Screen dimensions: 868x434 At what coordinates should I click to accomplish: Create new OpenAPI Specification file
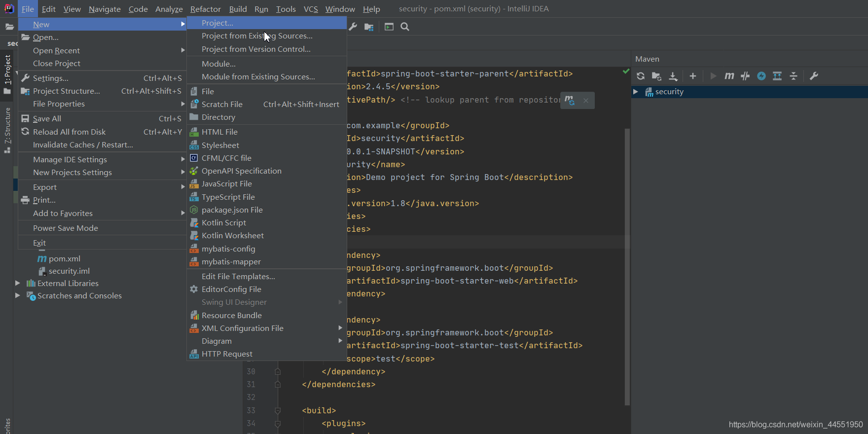[266, 171]
